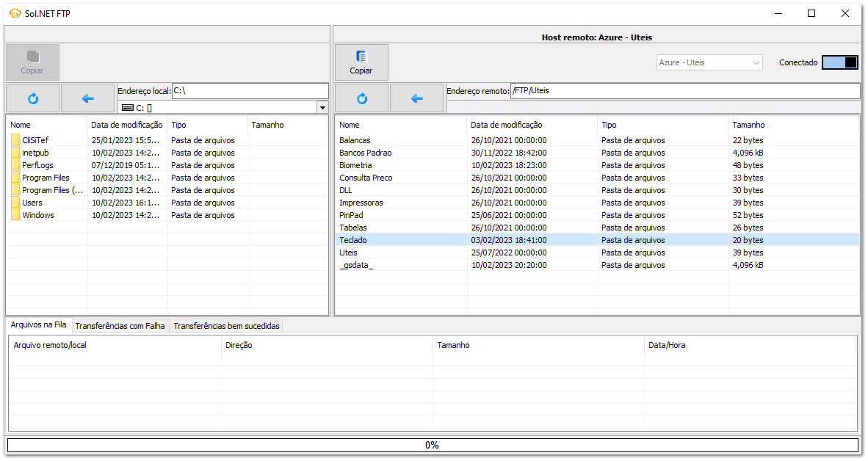
Task: Click the back arrow on the local panel
Action: (x=87, y=98)
